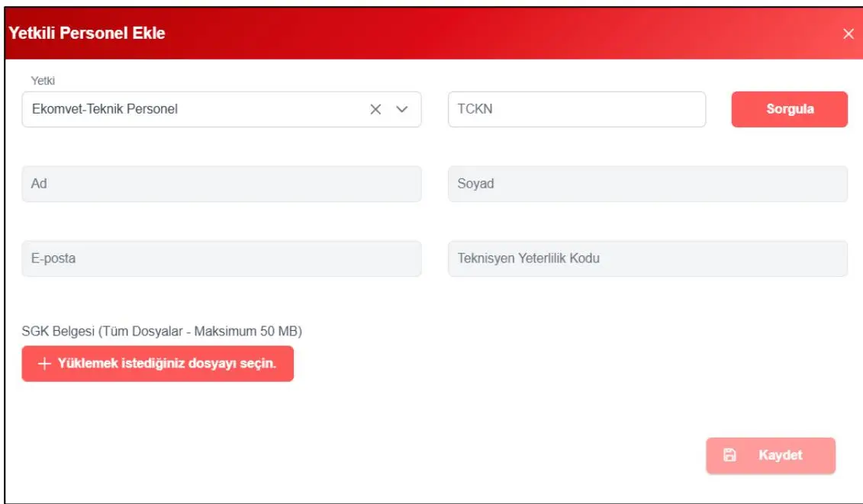This screenshot has width=863, height=504.
Task: Clear the Ekomvet-Teknik Personel selection
Action: tap(375, 110)
